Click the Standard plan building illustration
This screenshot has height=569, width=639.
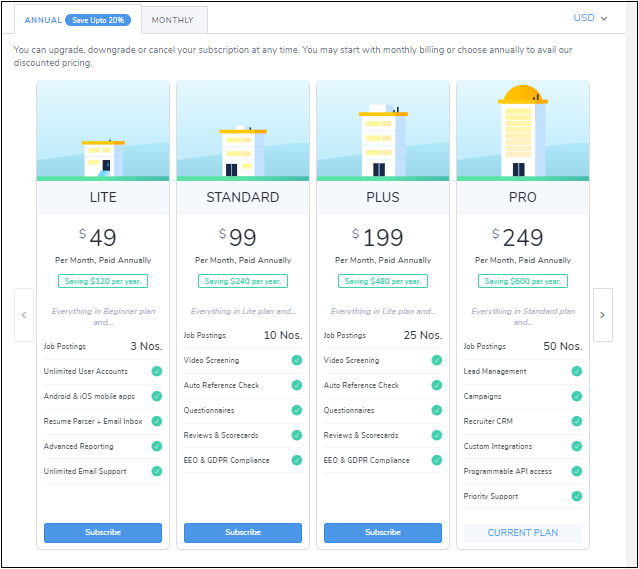tap(242, 151)
